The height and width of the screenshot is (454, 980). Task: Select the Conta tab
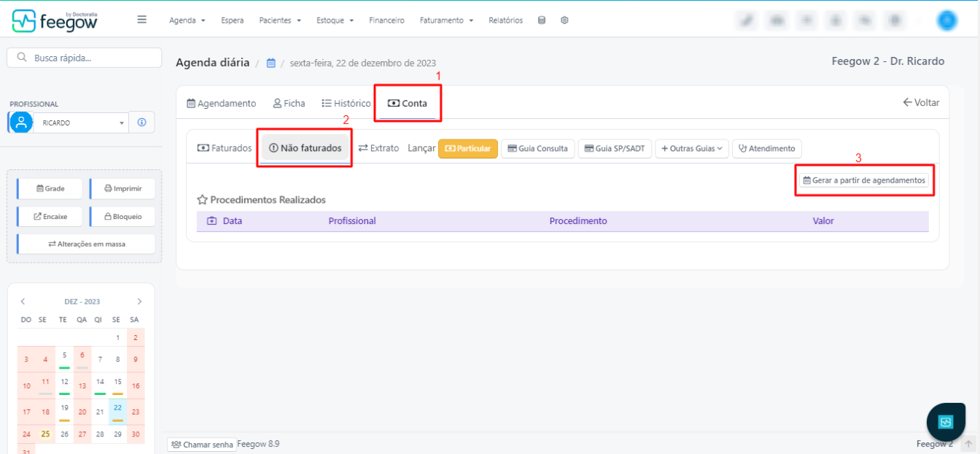point(408,104)
